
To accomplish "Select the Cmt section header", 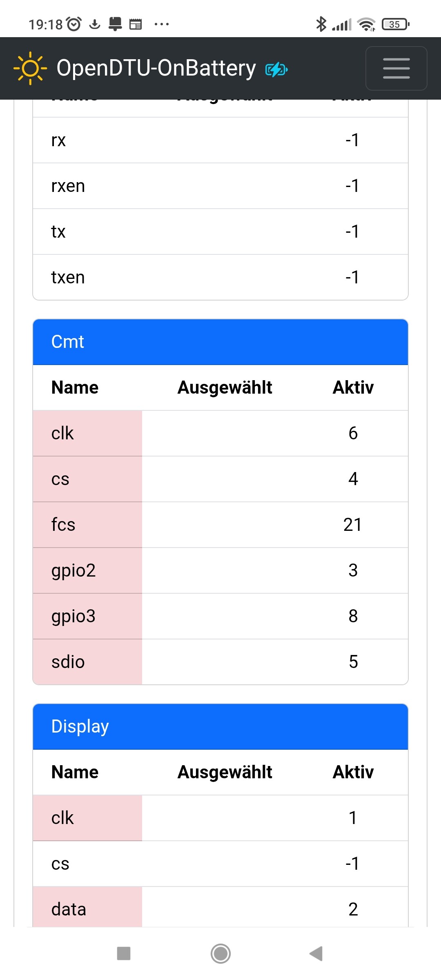I will click(220, 342).
